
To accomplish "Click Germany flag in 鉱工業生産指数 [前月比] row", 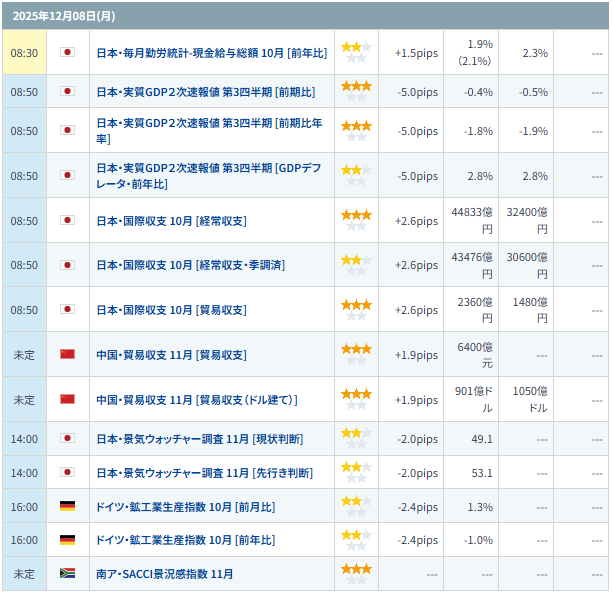I will tap(67, 506).
